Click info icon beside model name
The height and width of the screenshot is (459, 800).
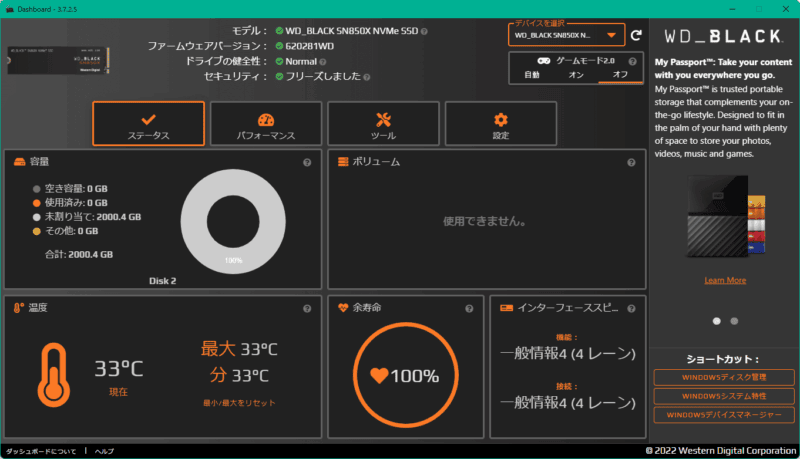[x=425, y=31]
